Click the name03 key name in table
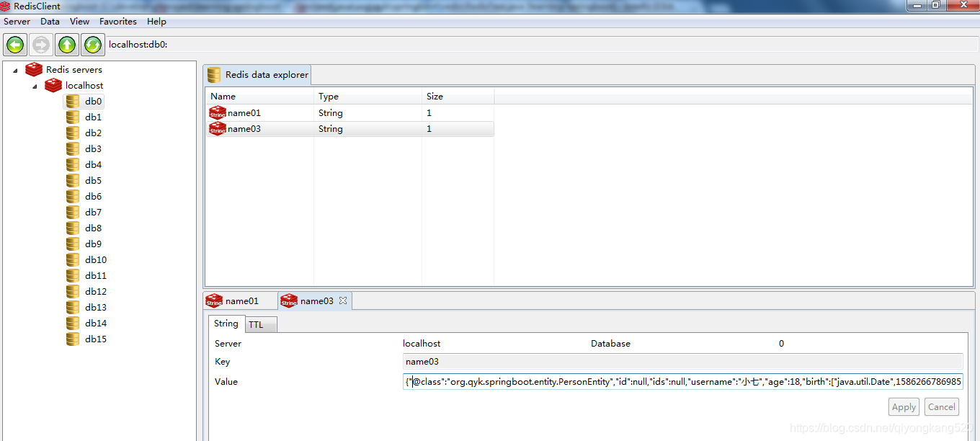This screenshot has height=441, width=980. pyautogui.click(x=244, y=129)
